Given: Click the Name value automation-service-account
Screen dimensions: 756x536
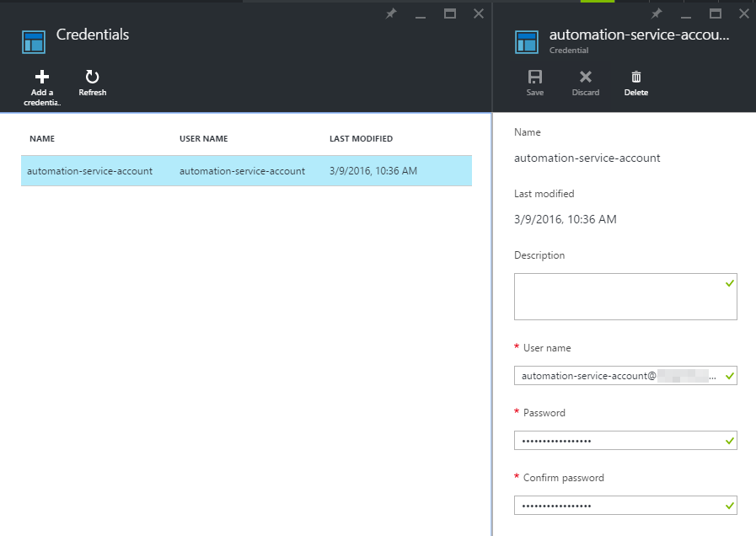Looking at the screenshot, I should (x=587, y=158).
